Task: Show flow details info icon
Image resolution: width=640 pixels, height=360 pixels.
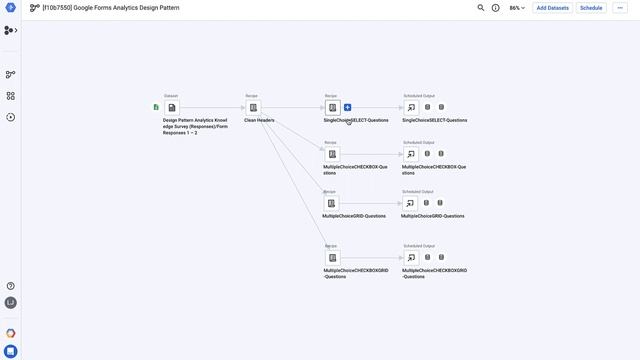Action: [x=496, y=8]
